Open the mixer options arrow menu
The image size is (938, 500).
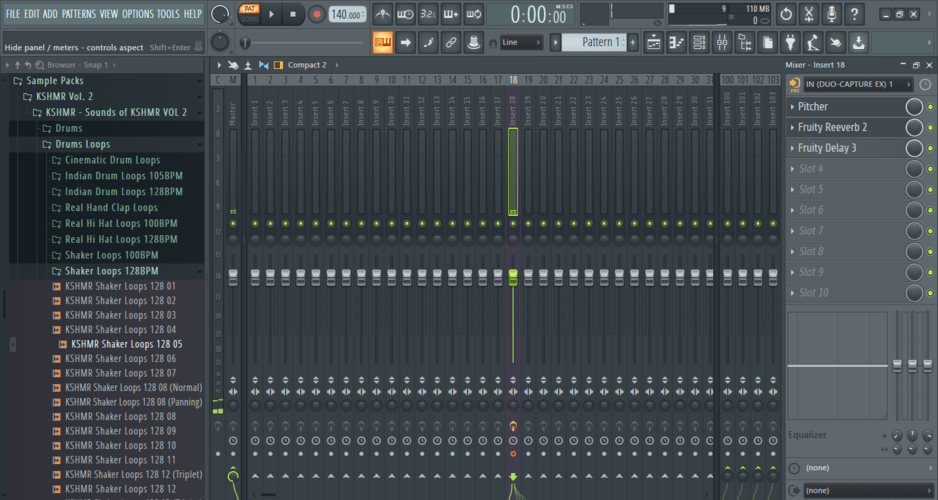pyautogui.click(x=219, y=65)
